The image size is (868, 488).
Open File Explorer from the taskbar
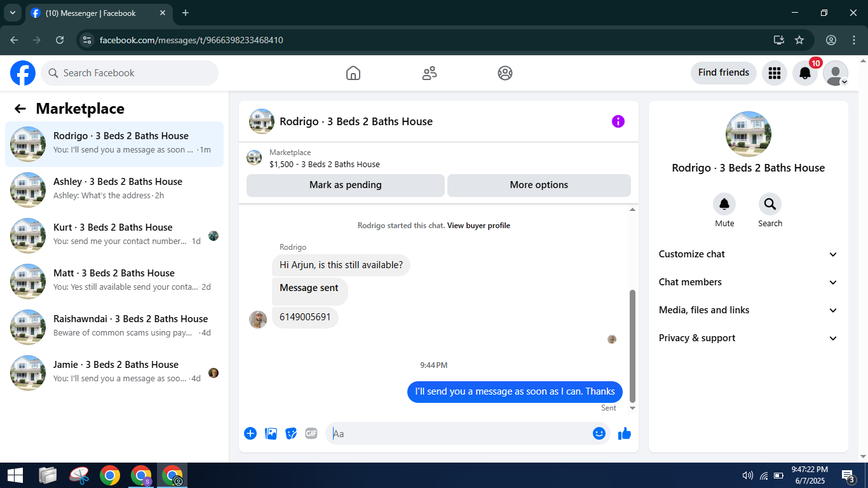coord(48,475)
